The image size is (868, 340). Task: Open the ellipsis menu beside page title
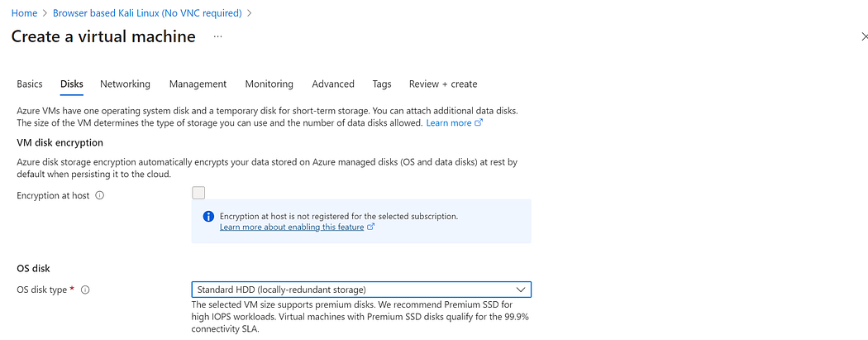[x=218, y=37]
